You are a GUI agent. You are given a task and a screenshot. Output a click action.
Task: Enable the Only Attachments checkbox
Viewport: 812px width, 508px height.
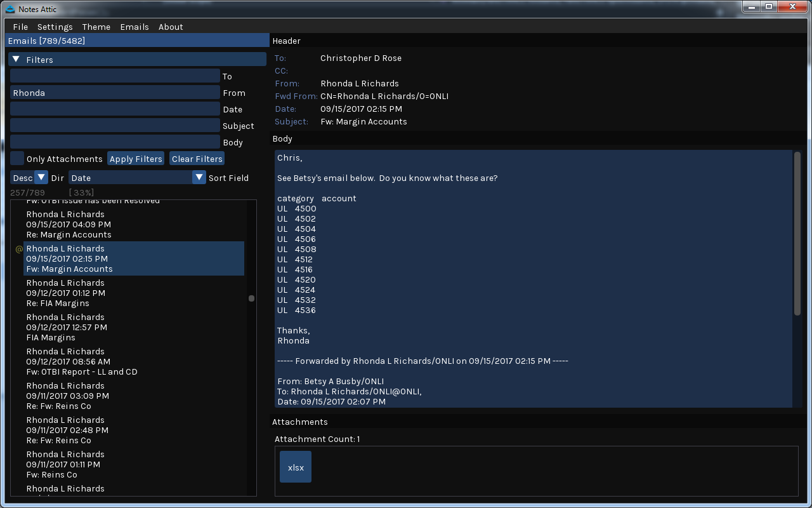click(x=17, y=158)
